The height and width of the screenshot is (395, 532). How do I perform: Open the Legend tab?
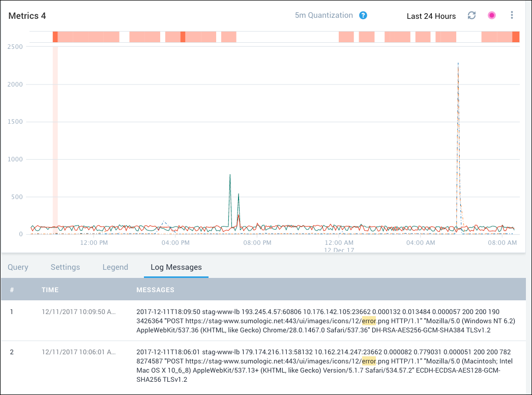click(x=115, y=267)
